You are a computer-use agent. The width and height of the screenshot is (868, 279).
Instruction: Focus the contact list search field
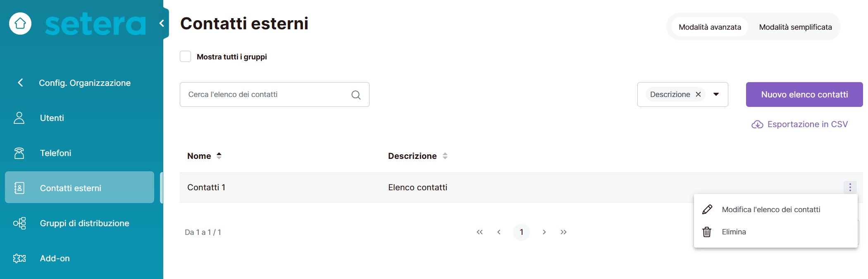coord(265,95)
